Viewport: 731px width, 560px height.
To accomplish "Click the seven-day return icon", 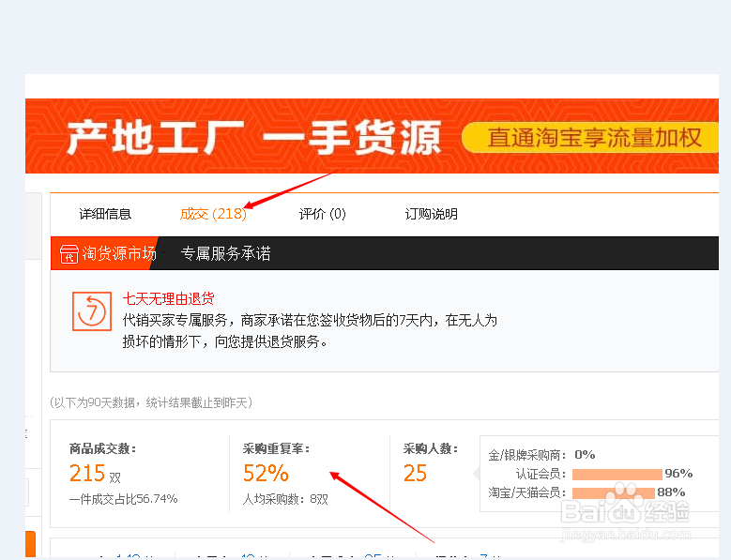I will click(x=92, y=311).
